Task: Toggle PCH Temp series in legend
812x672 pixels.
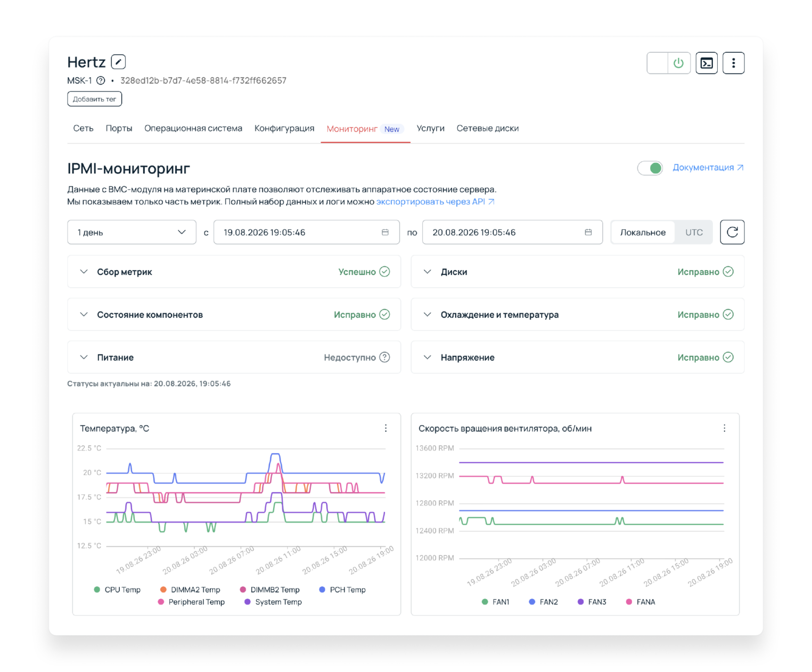Action: [x=342, y=590]
